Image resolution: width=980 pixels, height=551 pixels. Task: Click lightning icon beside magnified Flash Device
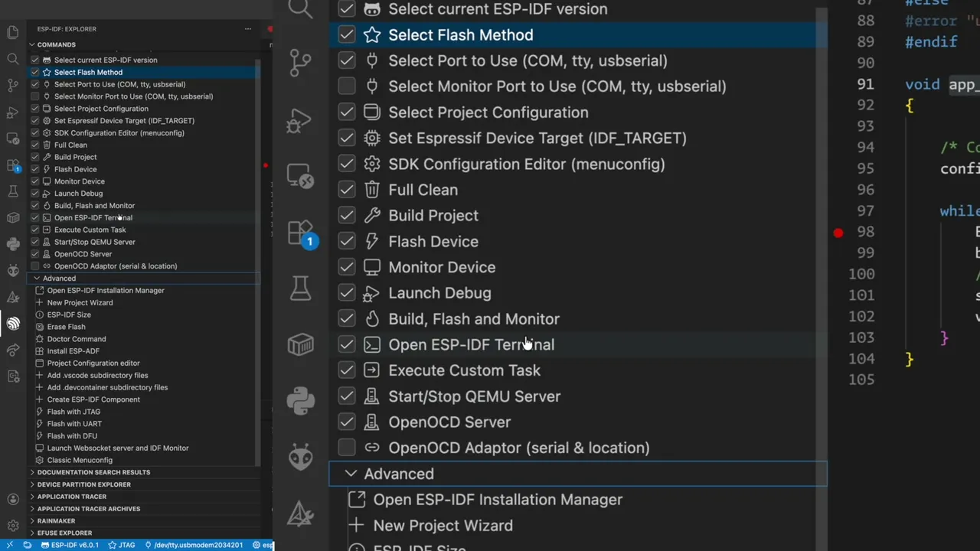click(x=372, y=241)
